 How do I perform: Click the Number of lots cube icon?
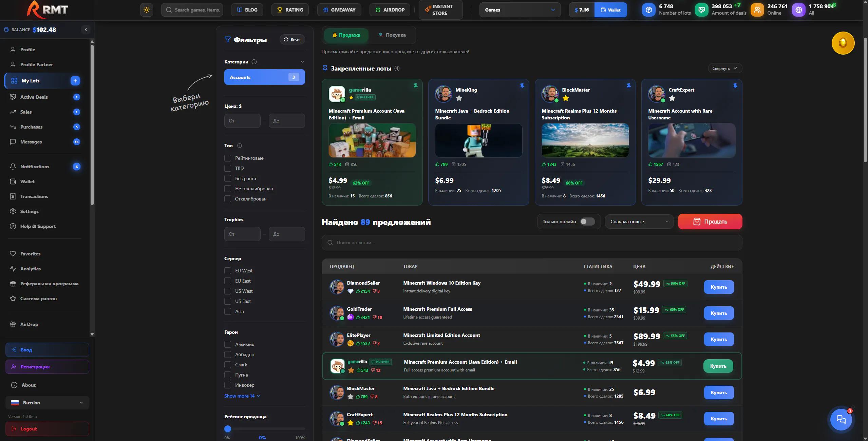[648, 10]
